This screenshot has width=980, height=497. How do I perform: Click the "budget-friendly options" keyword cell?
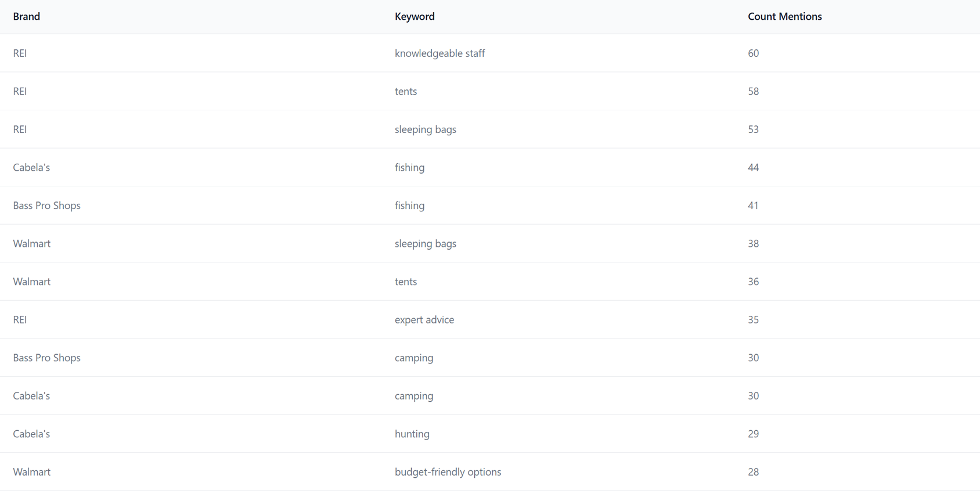tap(448, 472)
